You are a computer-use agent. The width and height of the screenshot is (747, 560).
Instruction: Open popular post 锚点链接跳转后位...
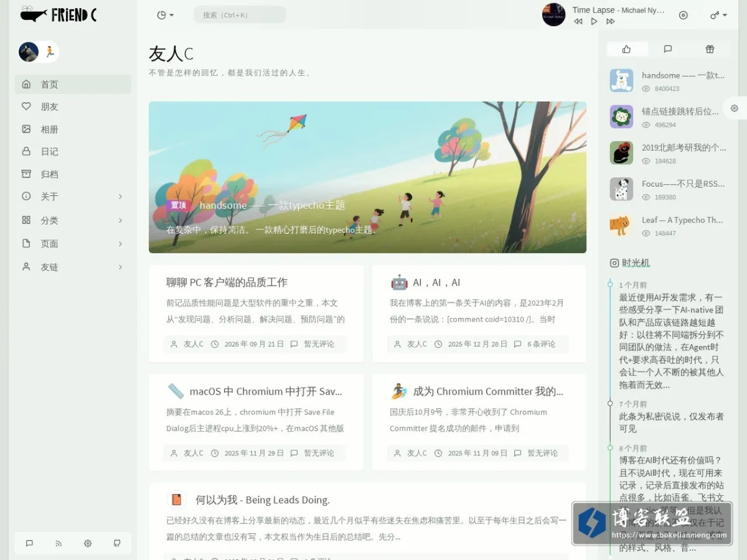680,111
